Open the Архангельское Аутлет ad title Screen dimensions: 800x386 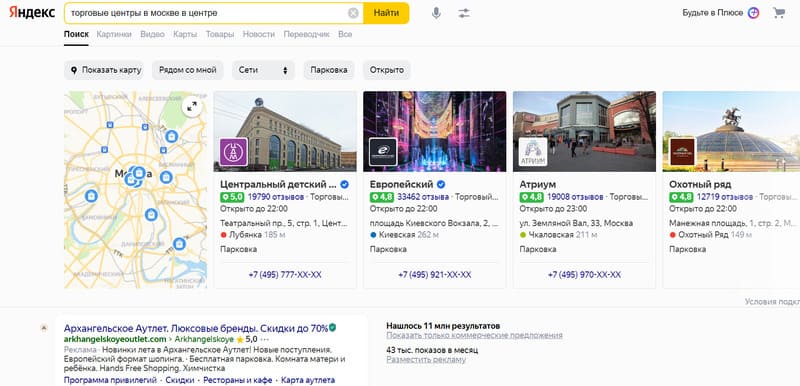coord(196,328)
